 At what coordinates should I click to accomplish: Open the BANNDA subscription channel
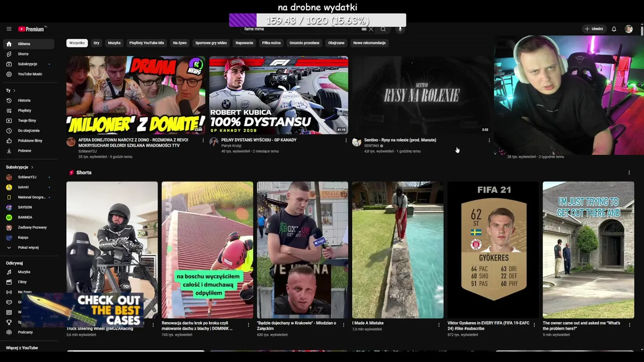[29, 217]
